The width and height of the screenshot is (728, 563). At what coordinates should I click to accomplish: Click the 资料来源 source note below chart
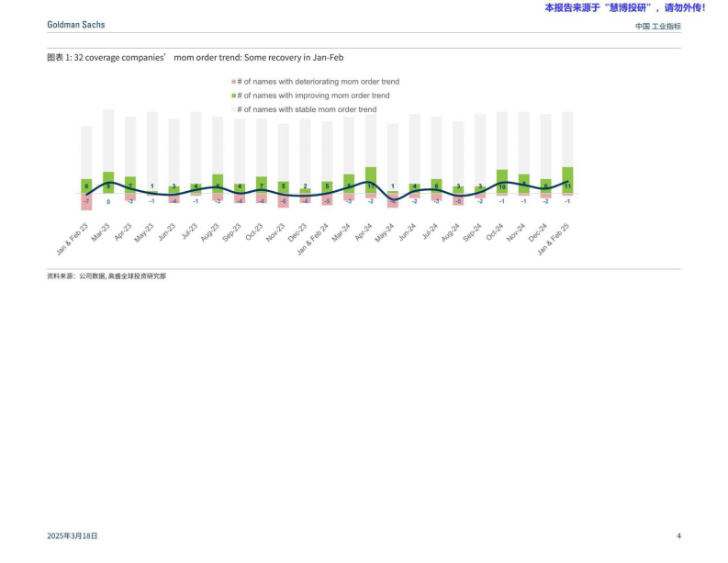106,276
